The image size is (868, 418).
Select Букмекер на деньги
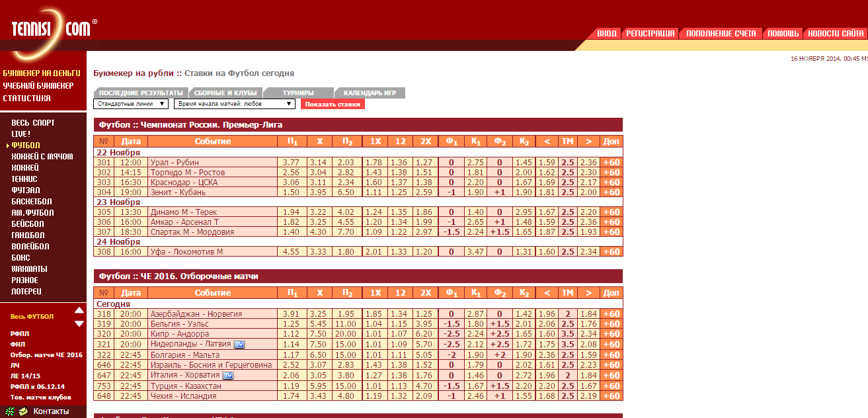coord(42,73)
